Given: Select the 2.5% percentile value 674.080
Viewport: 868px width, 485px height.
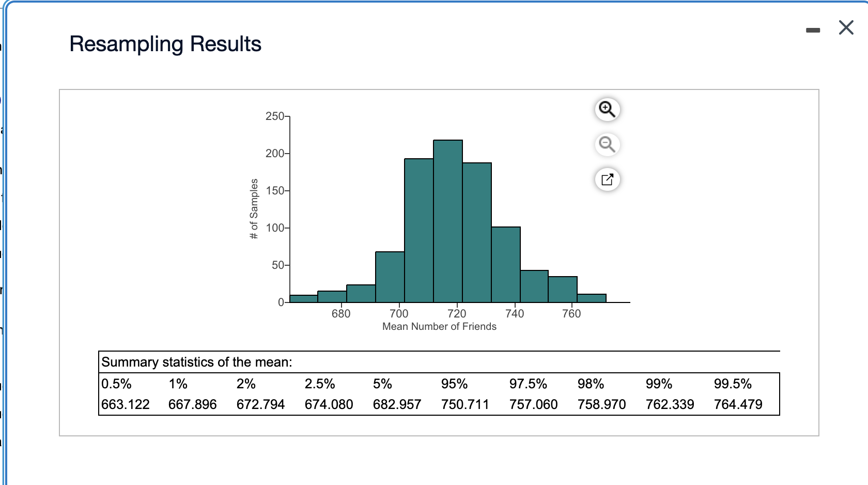Looking at the screenshot, I should click(x=329, y=404).
